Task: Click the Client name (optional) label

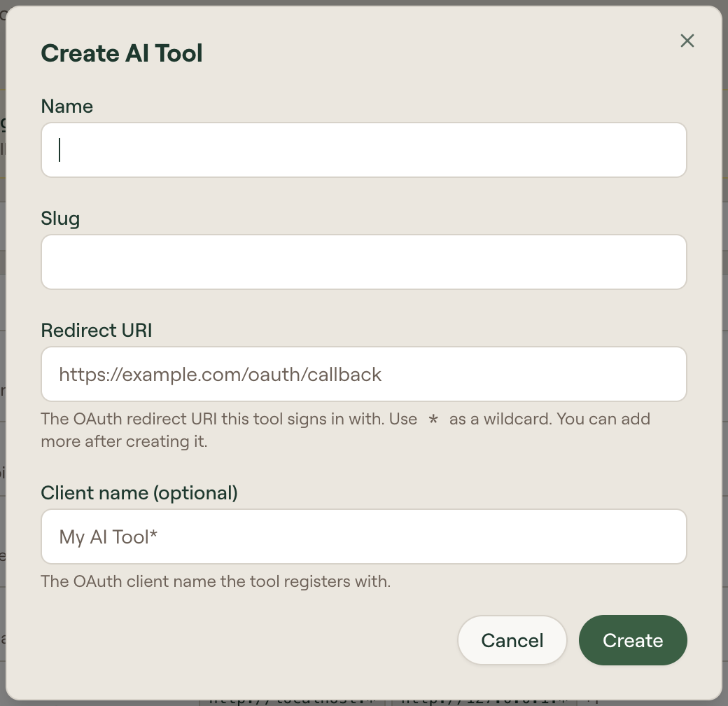Action: [x=139, y=493]
